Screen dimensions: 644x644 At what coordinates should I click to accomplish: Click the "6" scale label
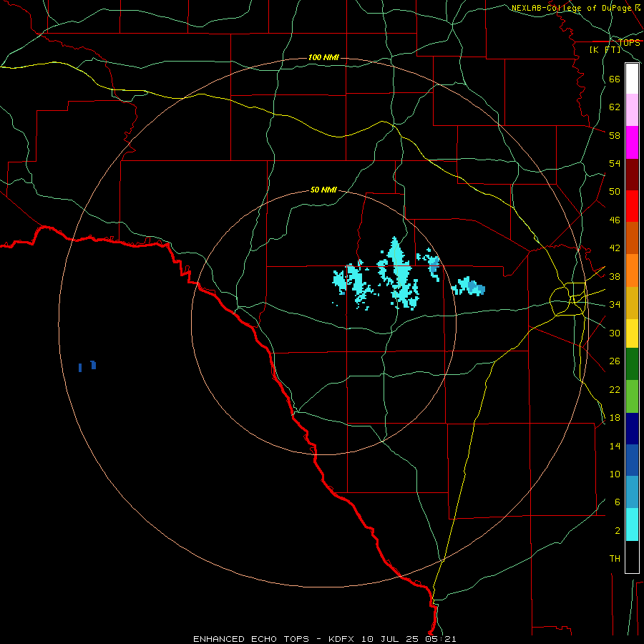(x=618, y=502)
